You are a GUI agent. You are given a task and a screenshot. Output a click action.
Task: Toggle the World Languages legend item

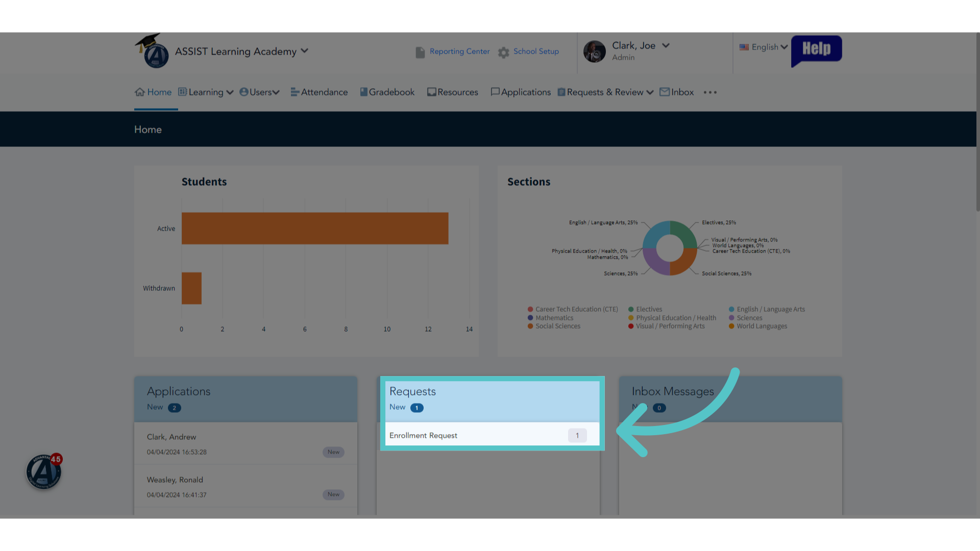pyautogui.click(x=758, y=326)
